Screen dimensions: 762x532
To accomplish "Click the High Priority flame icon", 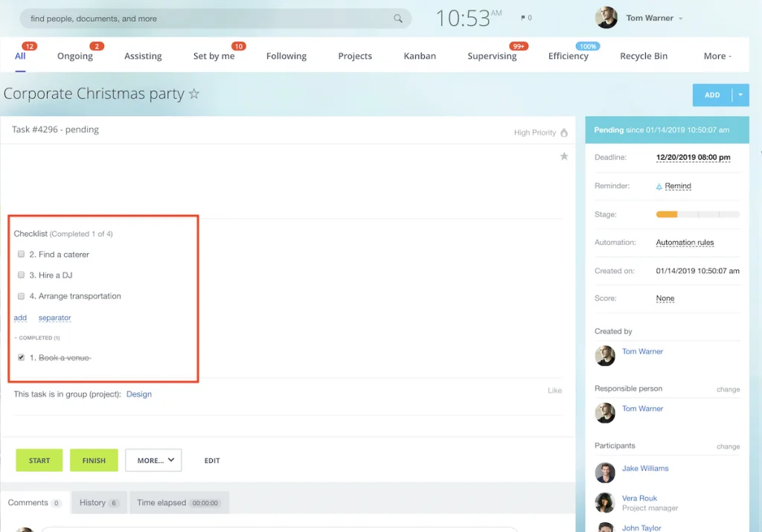I will 564,132.
